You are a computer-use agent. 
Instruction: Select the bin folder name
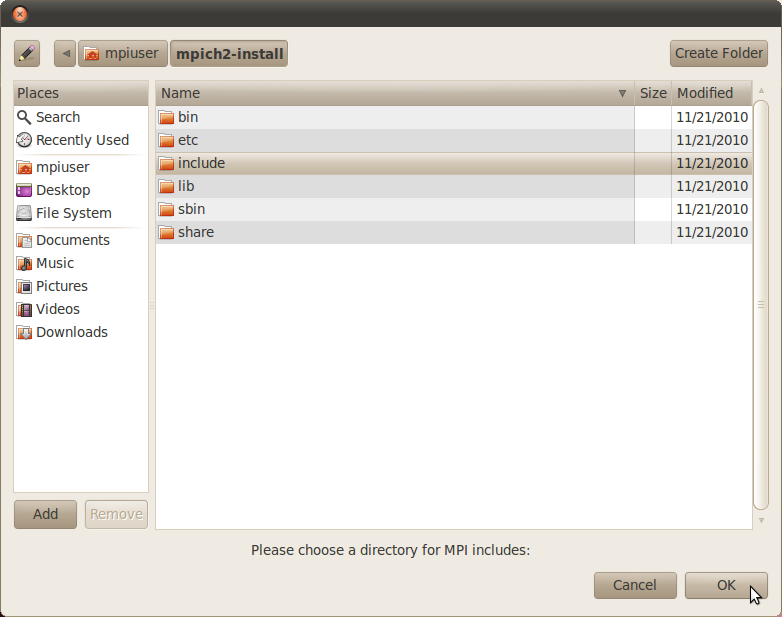pos(188,117)
